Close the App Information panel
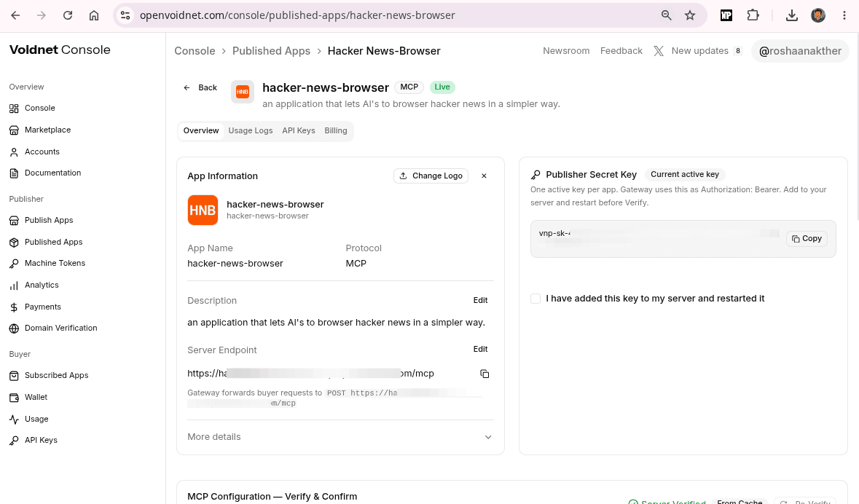This screenshot has height=504, width=859. click(484, 176)
